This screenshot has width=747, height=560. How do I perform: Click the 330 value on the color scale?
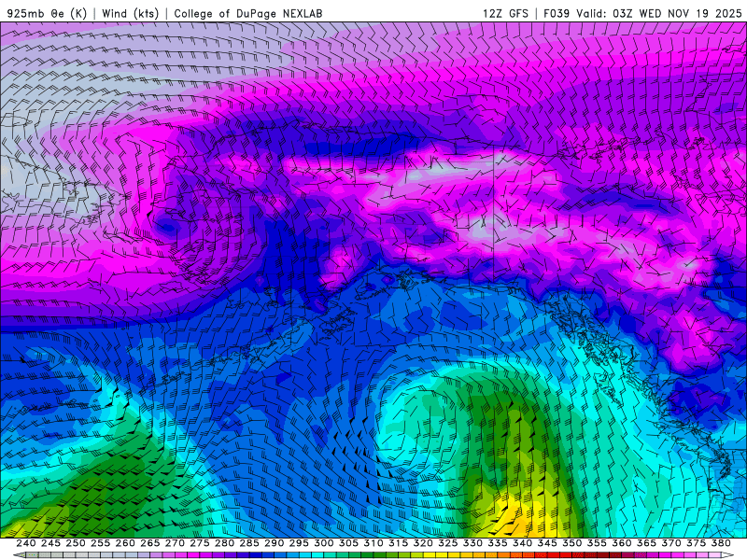(x=472, y=543)
